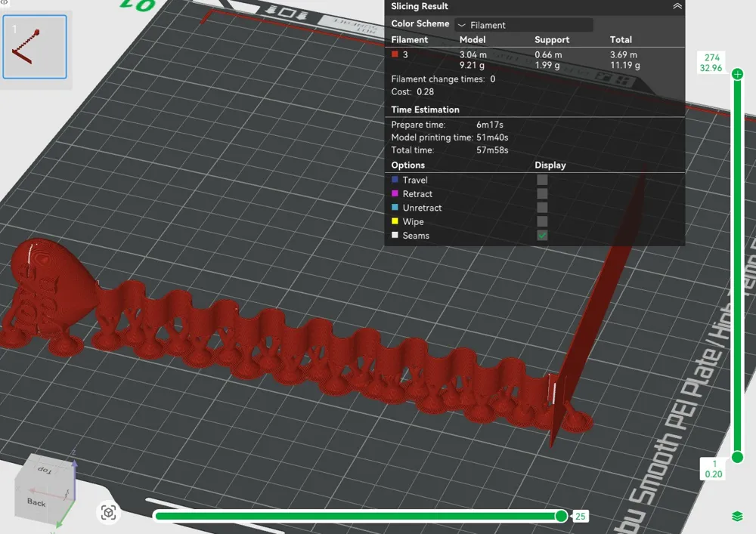Click the horizontal move slider handle at 25
This screenshot has width=756, height=534.
pyautogui.click(x=561, y=516)
